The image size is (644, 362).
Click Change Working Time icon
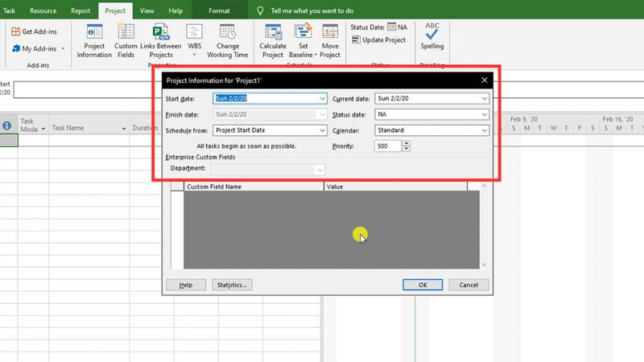tap(227, 33)
